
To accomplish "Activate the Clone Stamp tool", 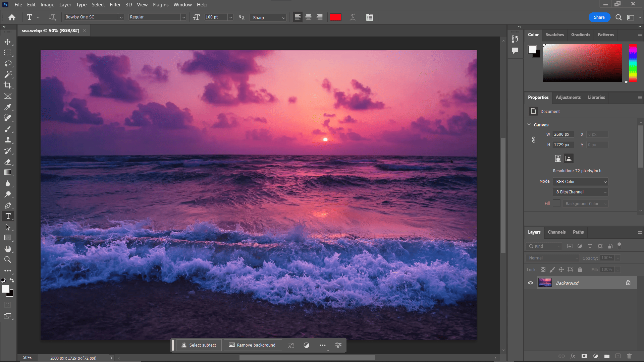I will coord(8,140).
